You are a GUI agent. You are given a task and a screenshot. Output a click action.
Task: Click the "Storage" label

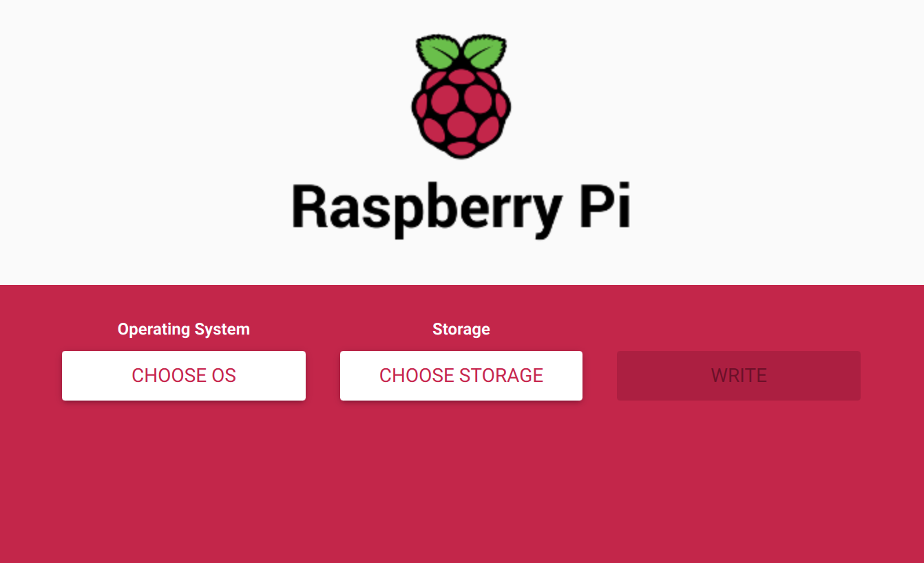click(461, 330)
